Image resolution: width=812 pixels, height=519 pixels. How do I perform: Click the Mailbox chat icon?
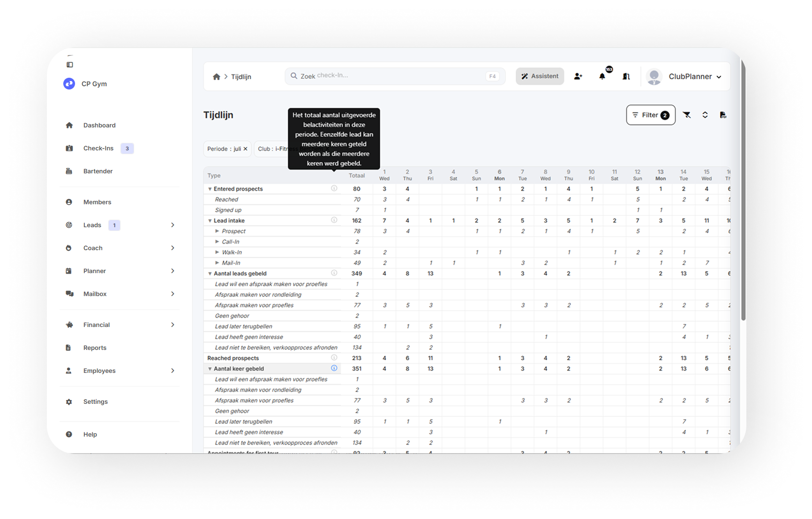tap(69, 294)
